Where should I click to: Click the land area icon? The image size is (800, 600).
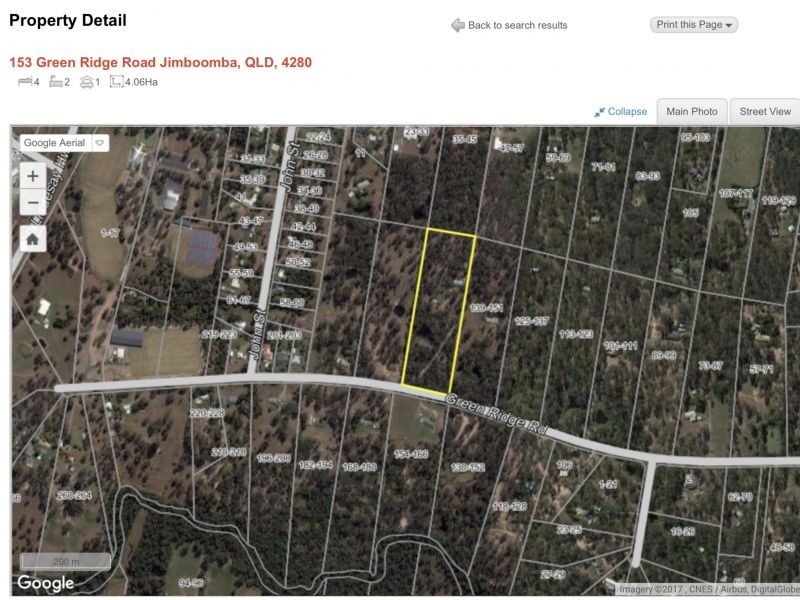tap(116, 82)
